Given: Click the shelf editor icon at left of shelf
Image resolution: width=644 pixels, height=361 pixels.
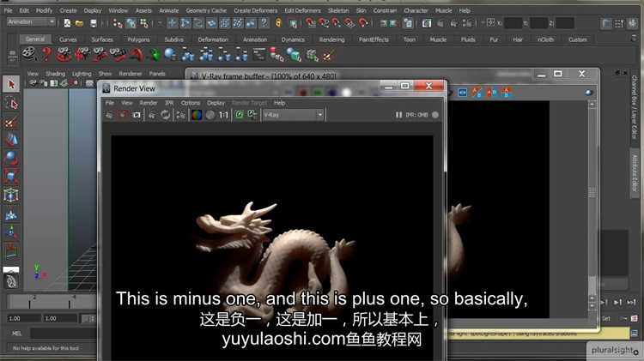Looking at the screenshot, I should 12,54.
